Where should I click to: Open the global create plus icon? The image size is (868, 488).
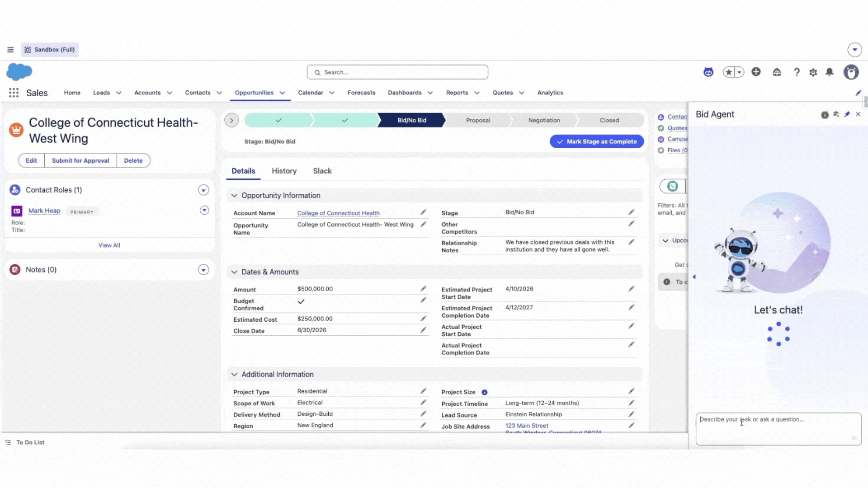tap(756, 72)
